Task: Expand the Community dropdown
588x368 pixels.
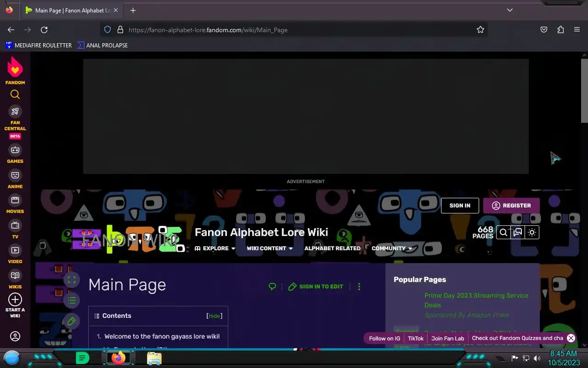Action: click(x=392, y=248)
